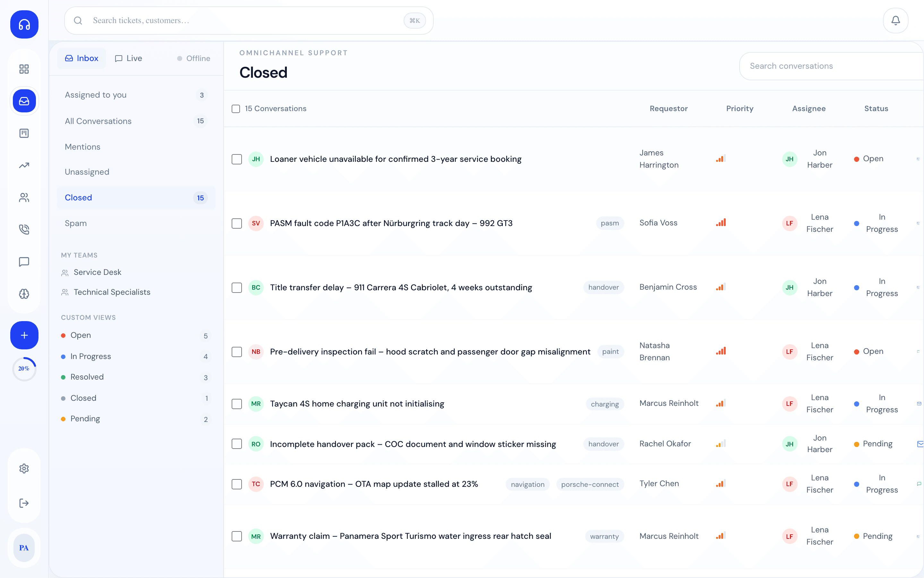This screenshot has width=924, height=578.
Task: Click requestor name Tyler Chen
Action: pos(659,484)
